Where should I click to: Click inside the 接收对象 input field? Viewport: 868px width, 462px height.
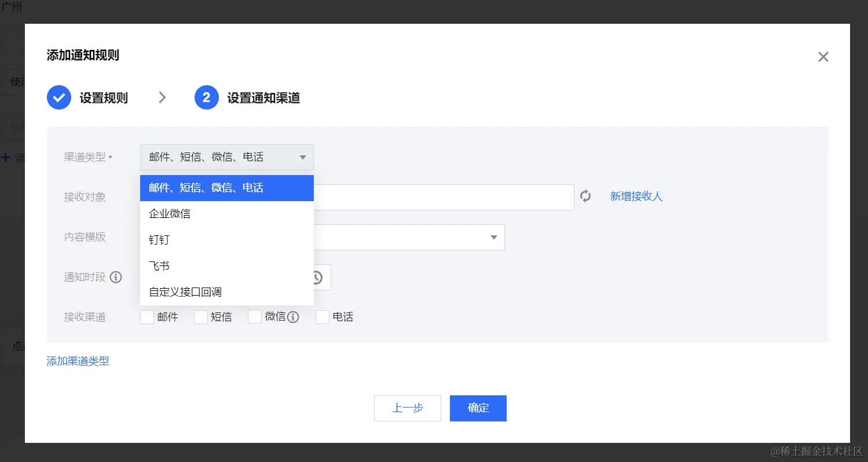(446, 197)
